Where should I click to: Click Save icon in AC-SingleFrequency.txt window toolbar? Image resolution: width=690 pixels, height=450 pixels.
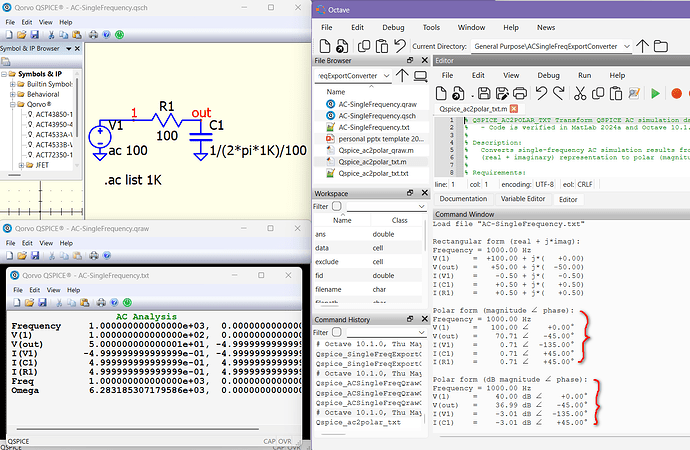point(42,303)
